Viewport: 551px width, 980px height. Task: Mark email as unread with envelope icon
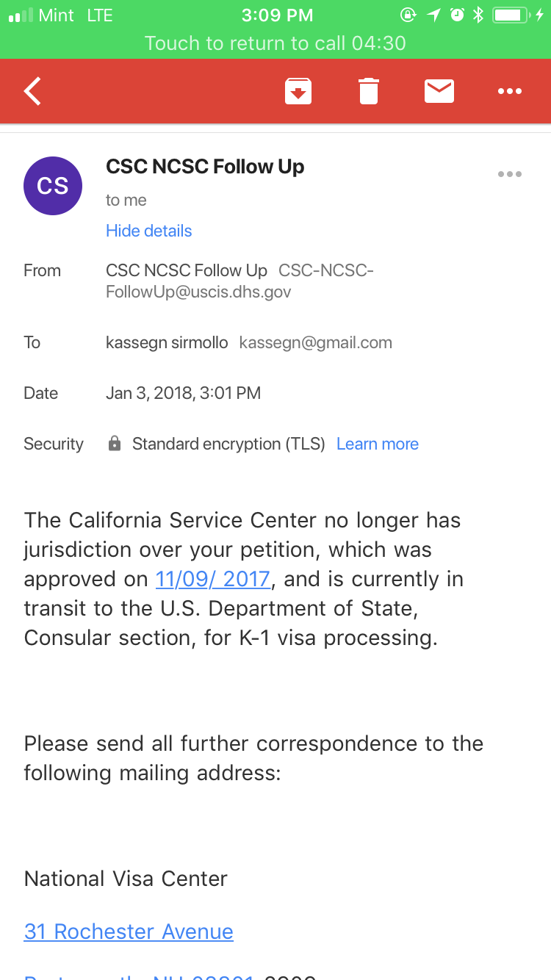tap(439, 91)
